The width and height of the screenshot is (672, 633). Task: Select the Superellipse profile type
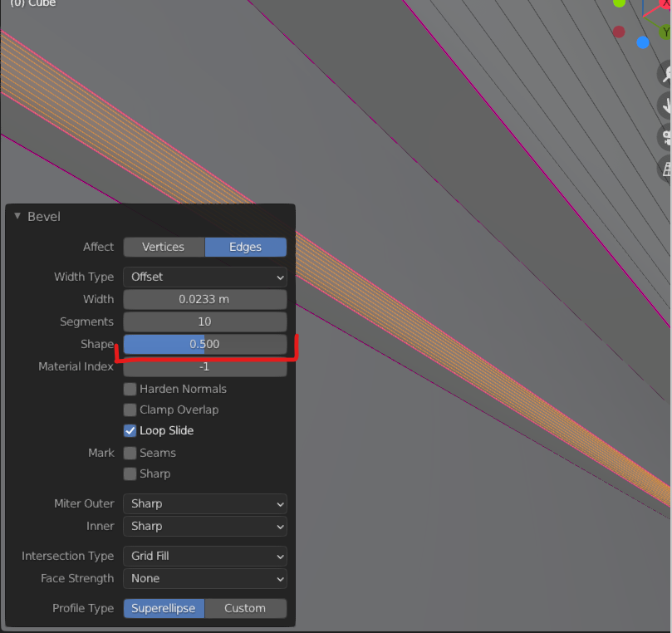164,609
